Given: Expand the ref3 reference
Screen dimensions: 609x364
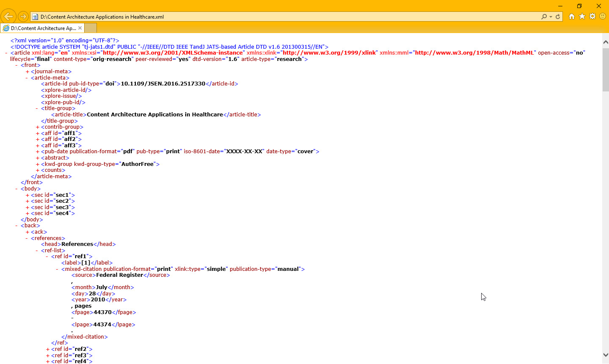Looking at the screenshot, I should 47,356.
